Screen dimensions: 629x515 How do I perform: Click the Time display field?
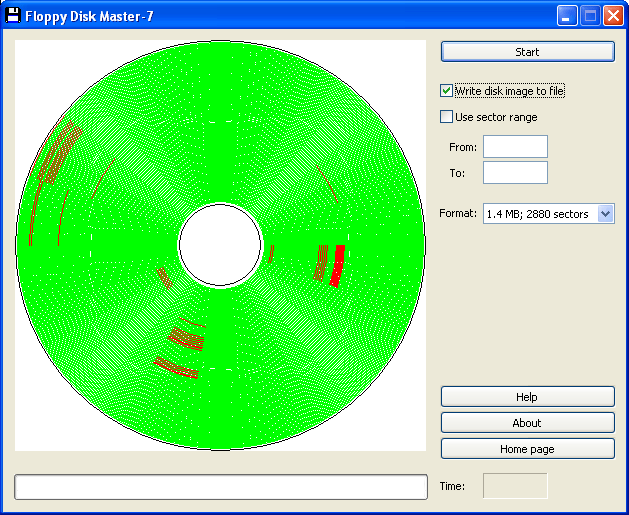515,486
